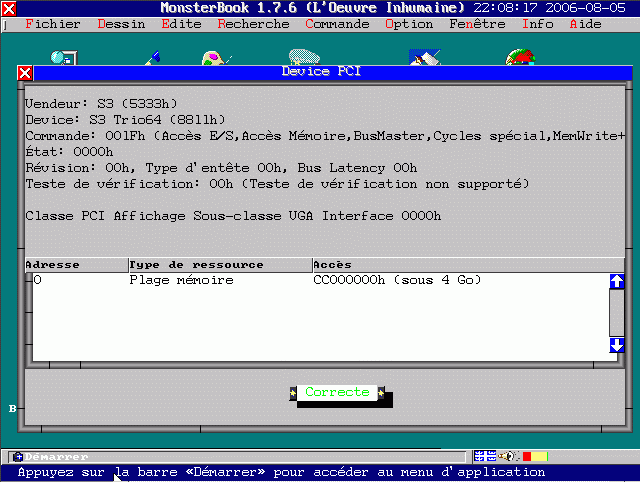Click the magnifier computer desktop icon
The width and height of the screenshot is (640, 482).
62,57
